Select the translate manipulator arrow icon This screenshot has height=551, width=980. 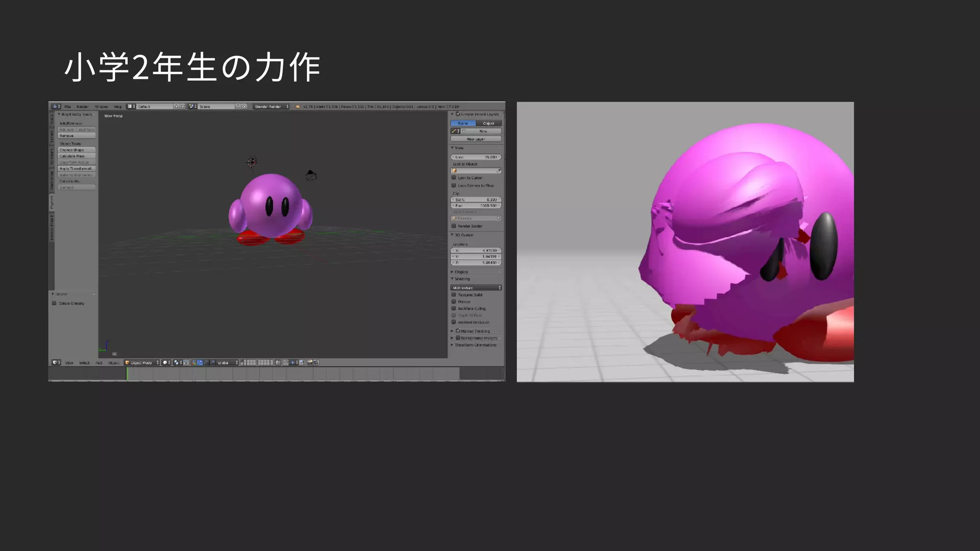[200, 363]
